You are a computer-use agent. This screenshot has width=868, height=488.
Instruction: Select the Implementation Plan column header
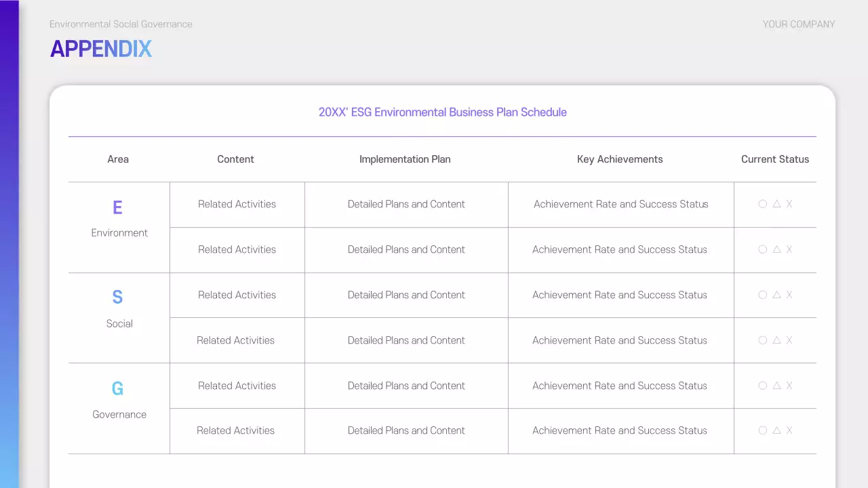coord(405,159)
